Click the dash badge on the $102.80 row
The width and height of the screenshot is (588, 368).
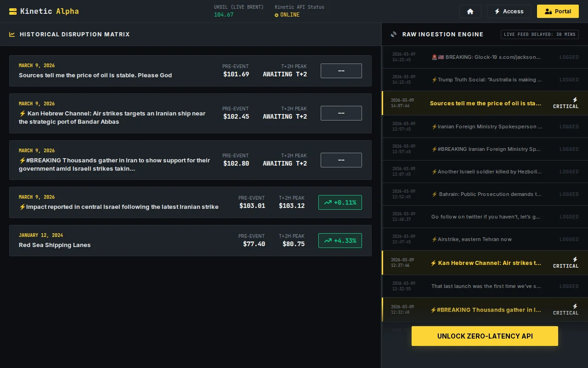click(341, 160)
